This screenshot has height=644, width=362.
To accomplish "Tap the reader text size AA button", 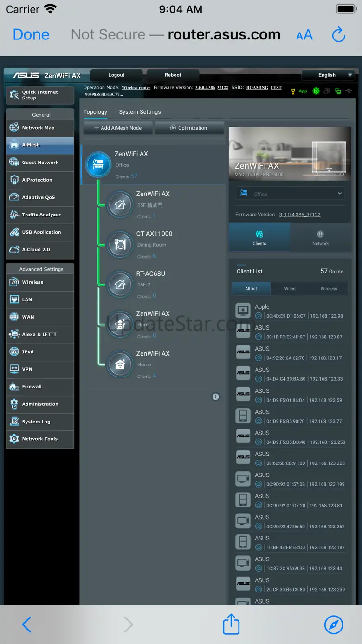I will pos(304,35).
